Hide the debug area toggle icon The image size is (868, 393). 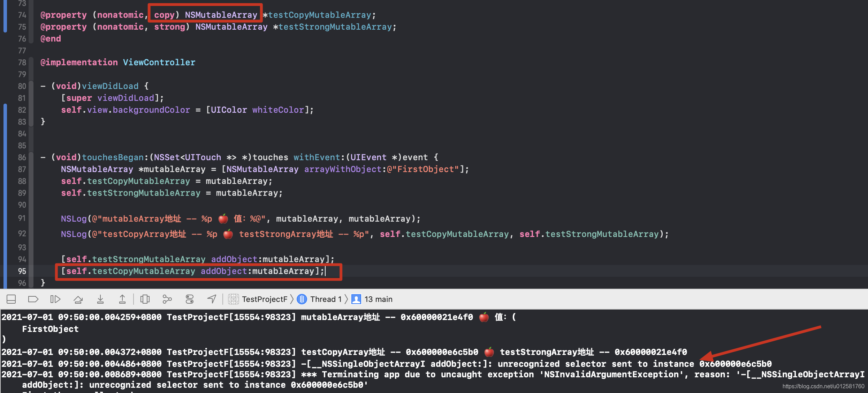tap(11, 299)
